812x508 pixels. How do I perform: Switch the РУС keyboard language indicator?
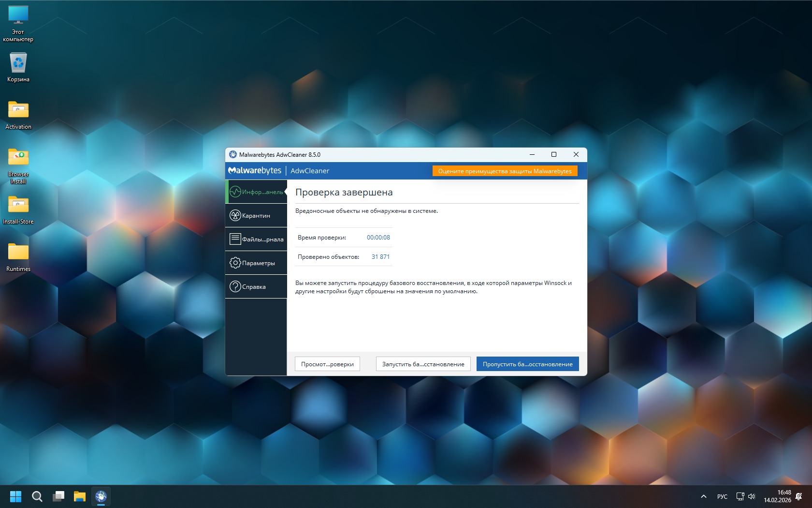722,496
